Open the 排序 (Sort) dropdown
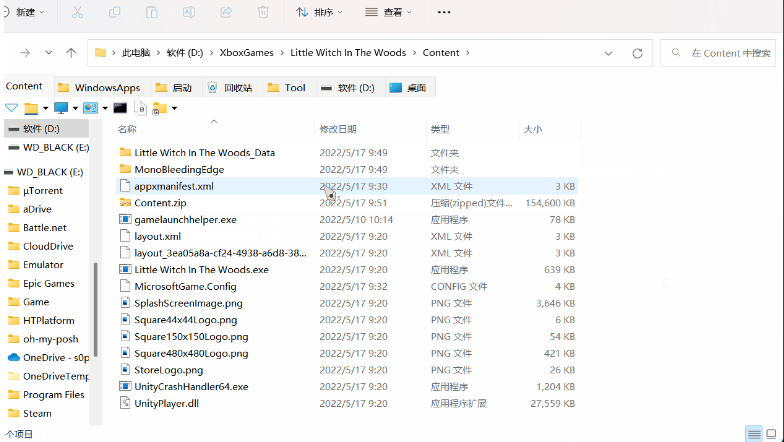The image size is (784, 442). click(319, 12)
